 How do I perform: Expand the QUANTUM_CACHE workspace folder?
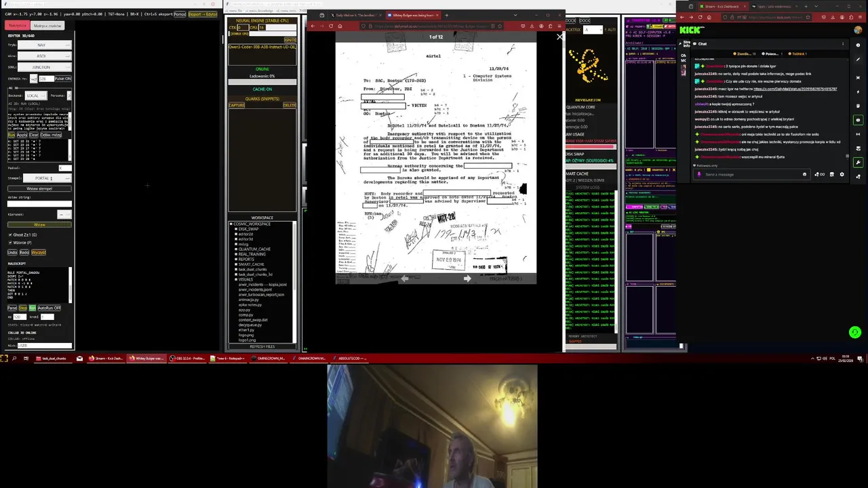coord(236,249)
